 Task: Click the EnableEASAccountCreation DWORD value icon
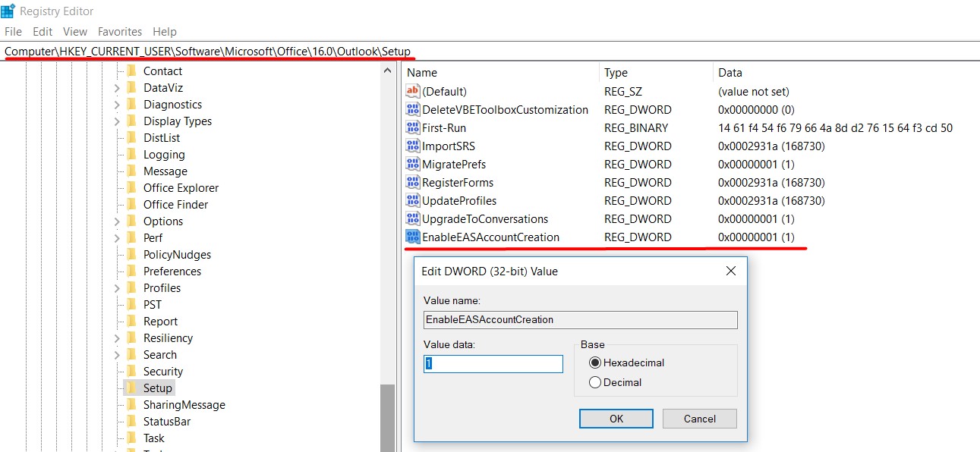413,237
